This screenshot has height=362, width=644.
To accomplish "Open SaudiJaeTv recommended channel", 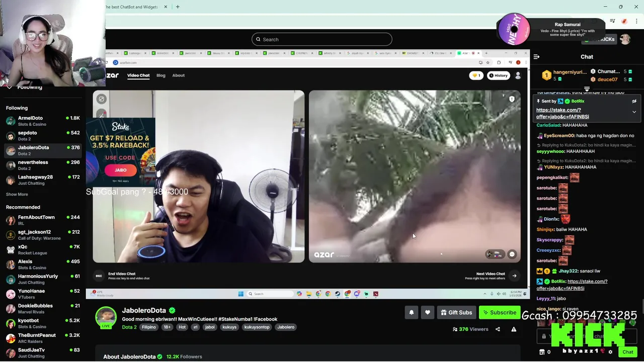I will 43,353.
